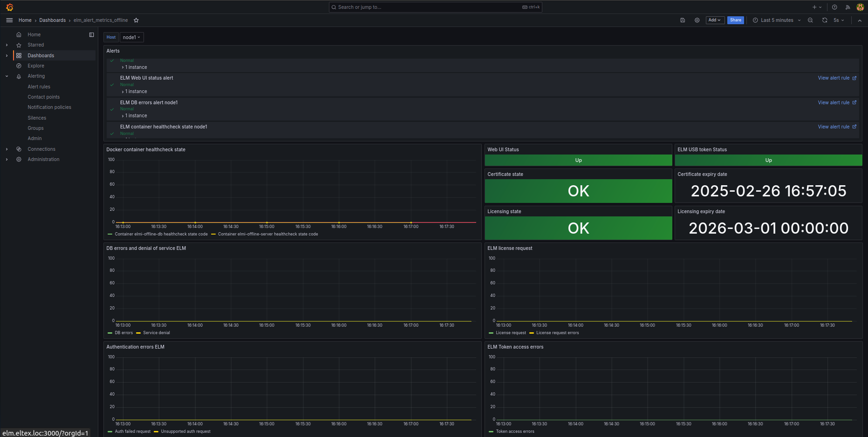Viewport: 868px width, 437px height.
Task: Open the Last 5 minutes time picker
Action: pos(776,20)
